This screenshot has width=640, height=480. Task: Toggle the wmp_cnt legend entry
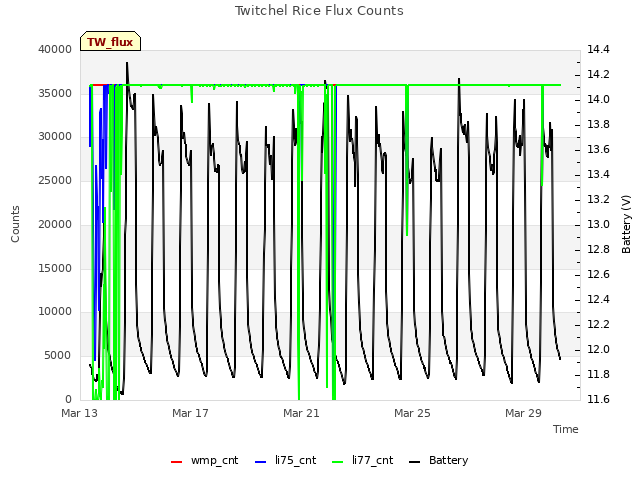pos(204,460)
